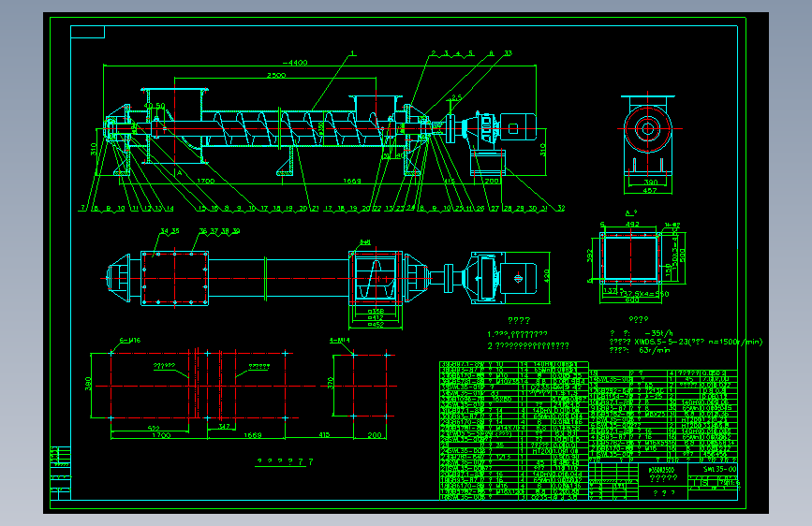This screenshot has height=526, width=812.
Task: Click the 4-M14 bolt callout on the foundation plan
Action: point(340,340)
